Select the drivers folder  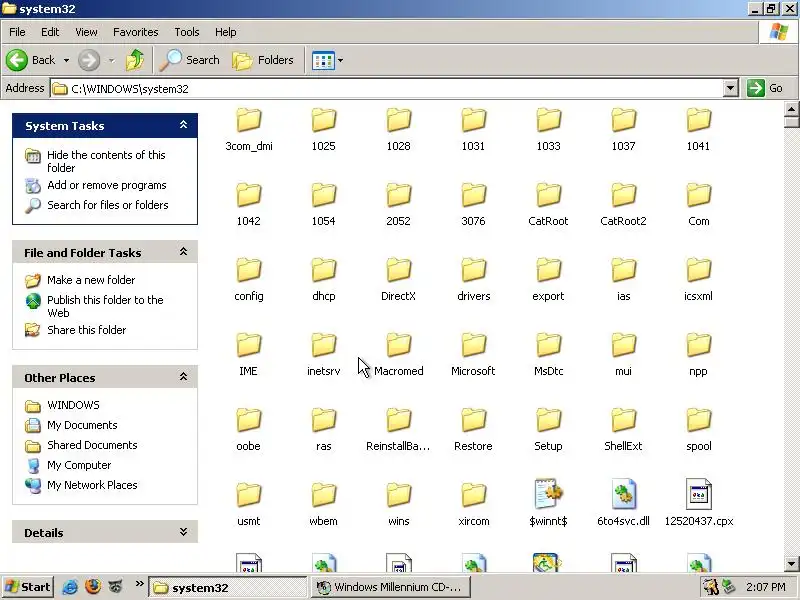[473, 280]
